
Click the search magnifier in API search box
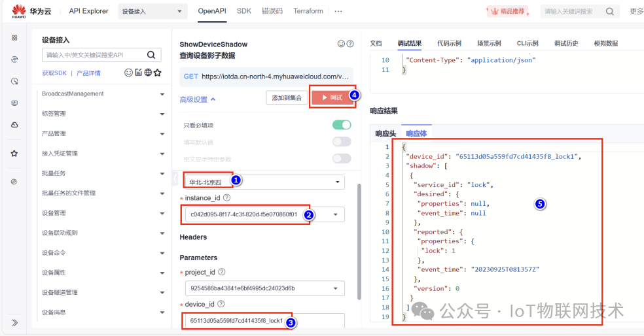coord(151,55)
